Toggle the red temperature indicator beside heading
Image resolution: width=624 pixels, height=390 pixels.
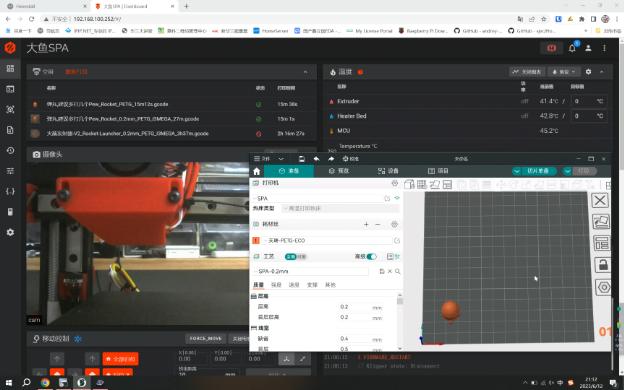coord(360,72)
